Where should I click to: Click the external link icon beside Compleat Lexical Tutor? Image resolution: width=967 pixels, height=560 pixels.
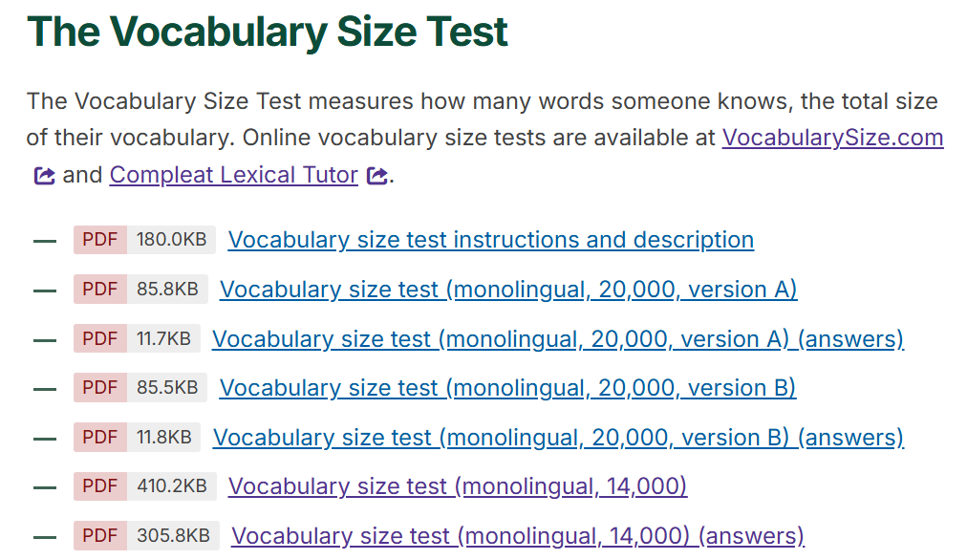[375, 175]
